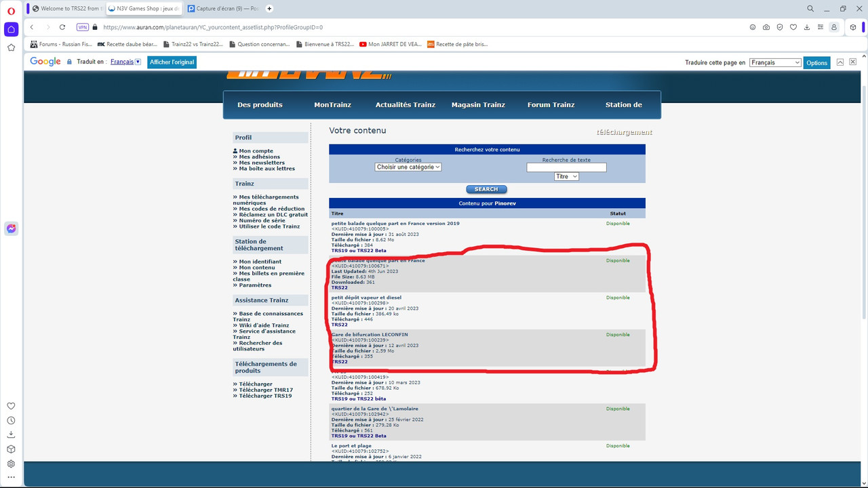Viewport: 868px width, 488px height.
Task: Toggle the VPN badge in address bar
Action: pos(83,27)
